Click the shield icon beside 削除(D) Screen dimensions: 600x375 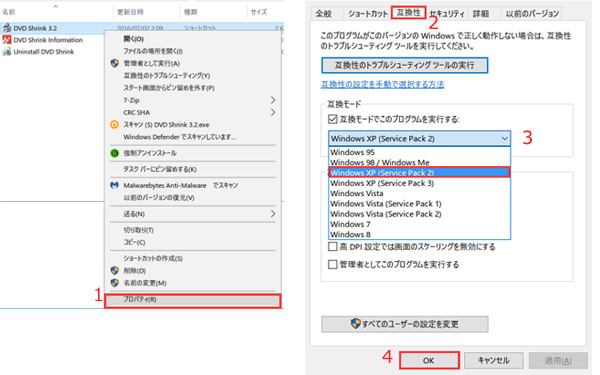tap(114, 271)
